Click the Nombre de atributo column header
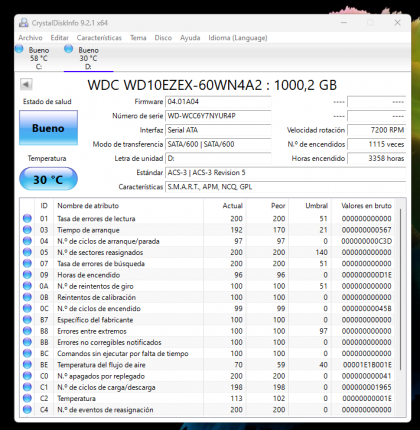 (x=88, y=206)
